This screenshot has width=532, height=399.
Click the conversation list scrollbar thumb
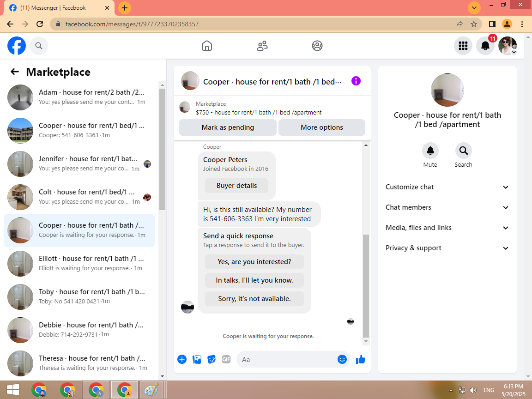162,149
